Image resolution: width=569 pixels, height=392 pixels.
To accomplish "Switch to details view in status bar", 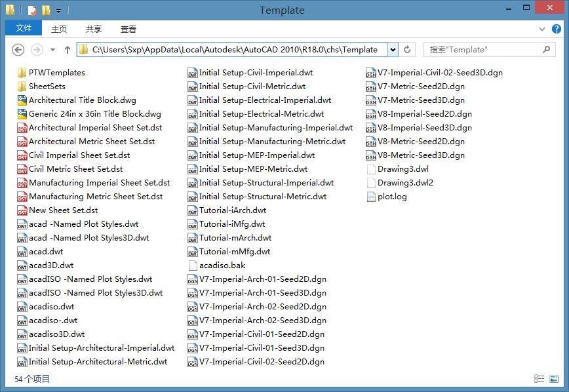I will pos(540,379).
